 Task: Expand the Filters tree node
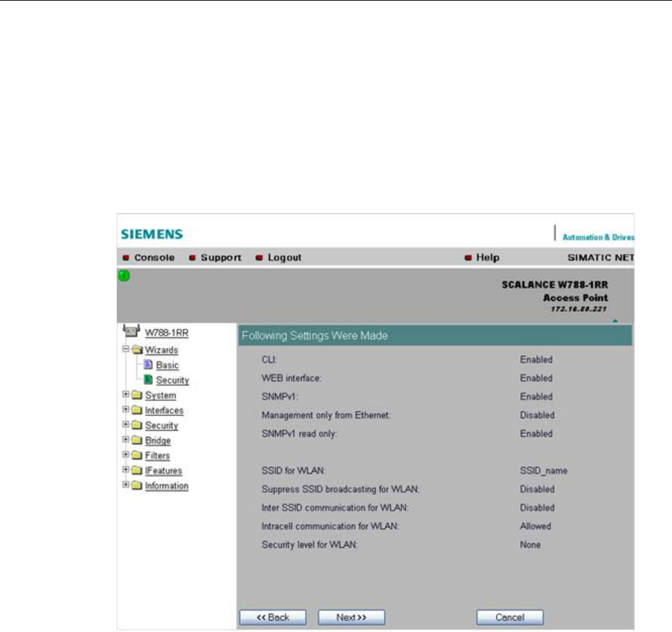pos(126,455)
